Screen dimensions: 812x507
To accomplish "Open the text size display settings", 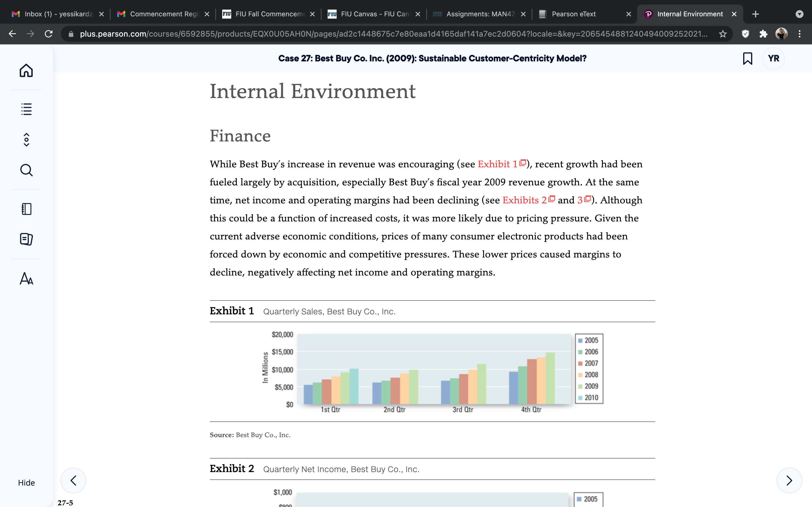I will [26, 278].
